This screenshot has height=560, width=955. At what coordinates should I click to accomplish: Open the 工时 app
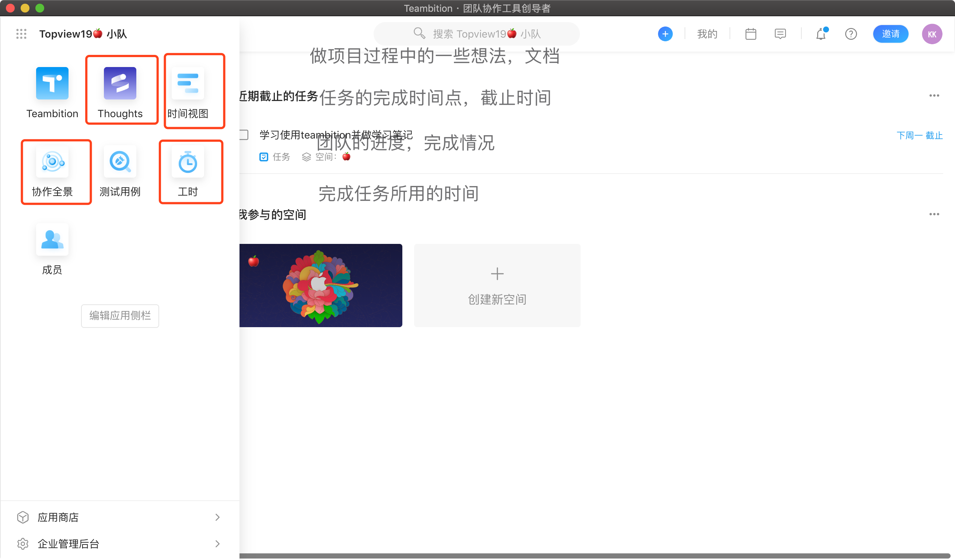point(188,162)
